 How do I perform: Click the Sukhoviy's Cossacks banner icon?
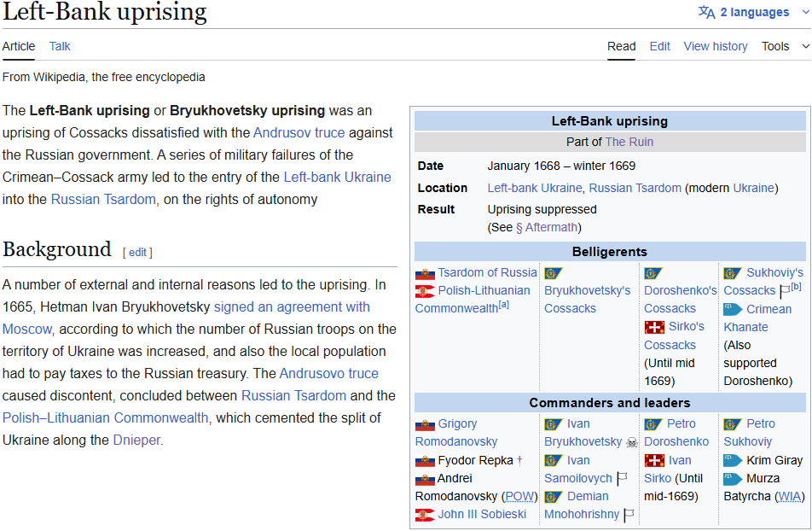click(x=733, y=273)
